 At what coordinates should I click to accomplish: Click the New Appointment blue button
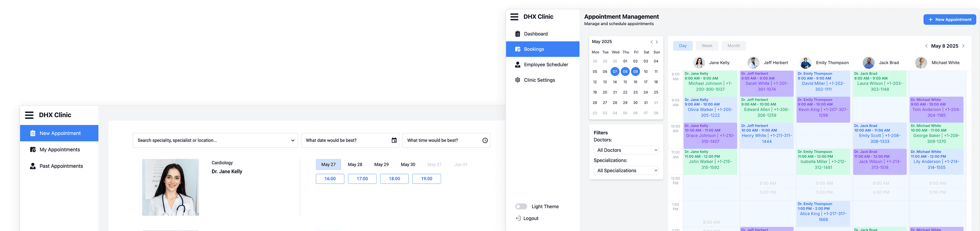click(949, 20)
